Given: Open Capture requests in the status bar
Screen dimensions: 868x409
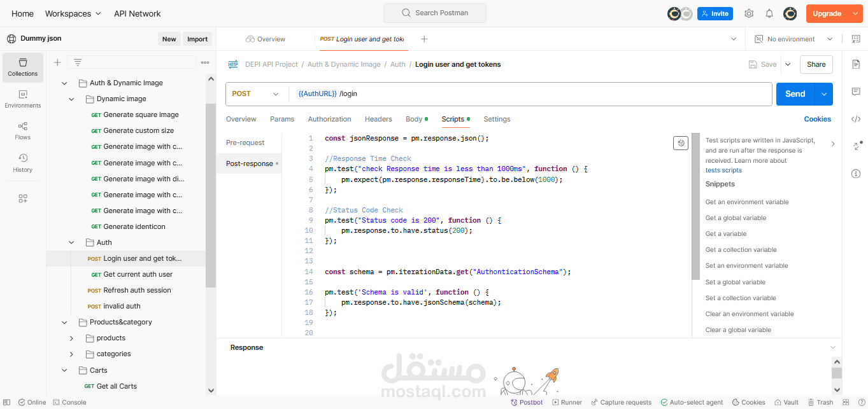Looking at the screenshot, I should 621,402.
